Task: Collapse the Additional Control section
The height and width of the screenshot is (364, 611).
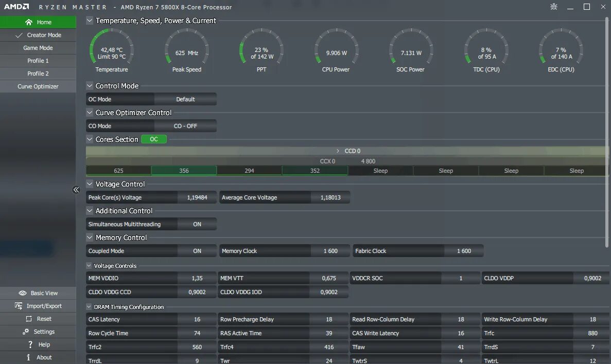Action: 90,211
